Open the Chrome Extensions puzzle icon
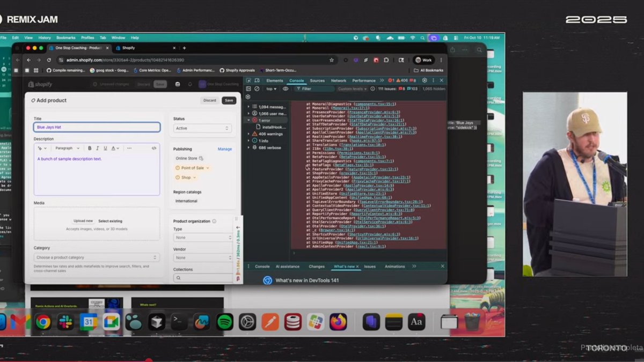 click(386, 60)
